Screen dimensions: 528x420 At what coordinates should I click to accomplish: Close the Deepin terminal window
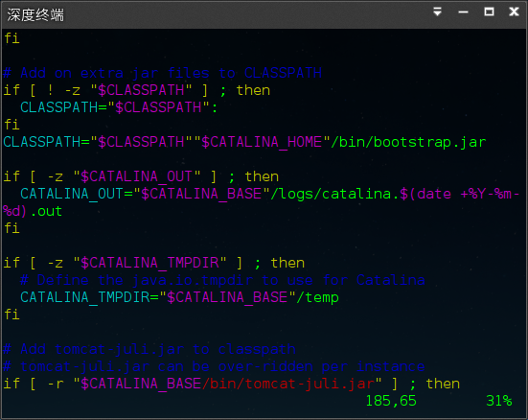coord(514,12)
